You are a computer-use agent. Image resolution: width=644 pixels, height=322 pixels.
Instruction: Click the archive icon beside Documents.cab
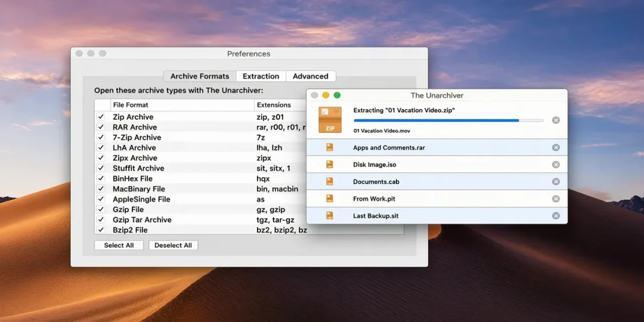[329, 181]
